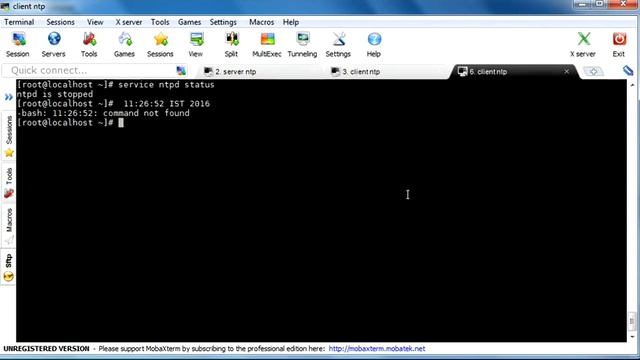
Task: Open the Sessions sidebar tab
Action: tap(9, 137)
